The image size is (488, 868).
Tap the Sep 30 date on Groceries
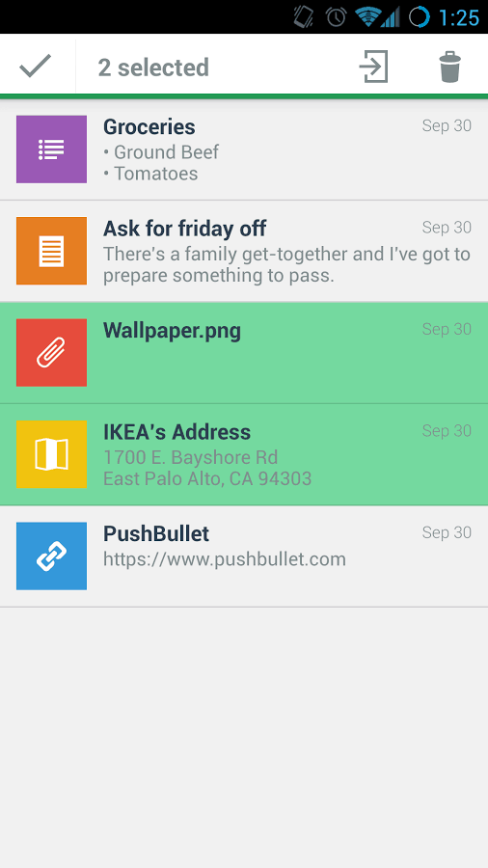[x=447, y=125]
